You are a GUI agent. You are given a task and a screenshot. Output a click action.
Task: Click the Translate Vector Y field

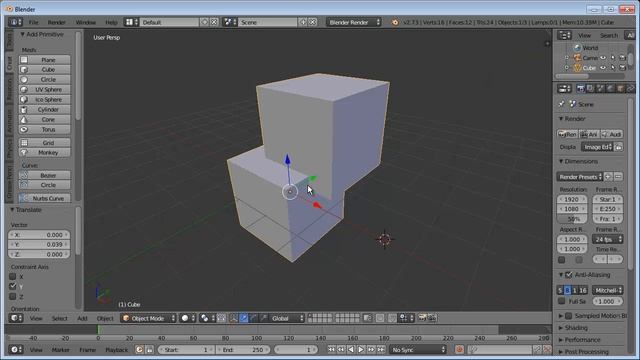point(39,244)
